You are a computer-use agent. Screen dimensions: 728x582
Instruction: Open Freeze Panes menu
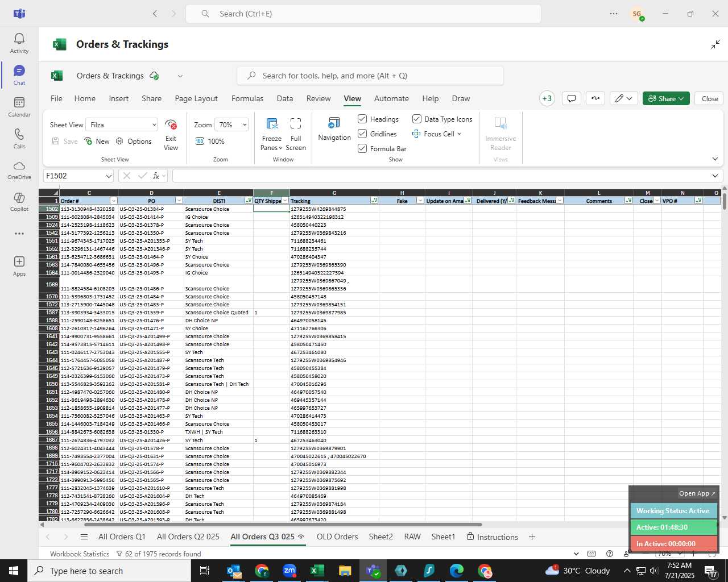[x=271, y=135]
